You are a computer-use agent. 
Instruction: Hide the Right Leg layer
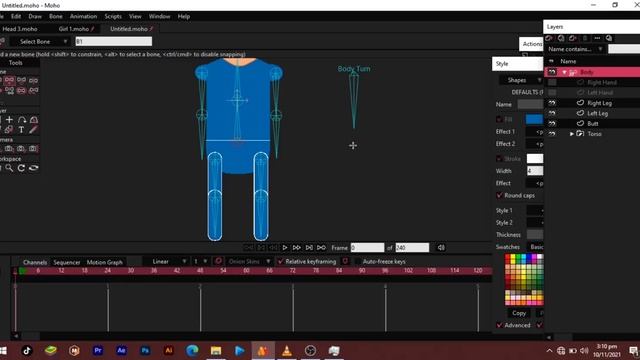[552, 103]
